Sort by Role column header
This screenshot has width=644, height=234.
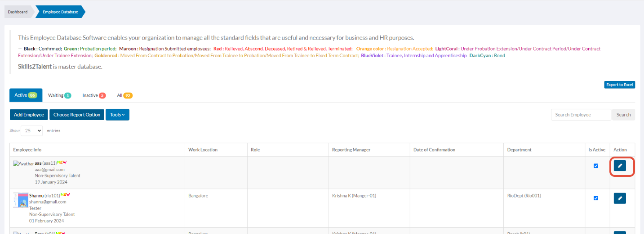[x=288, y=150]
